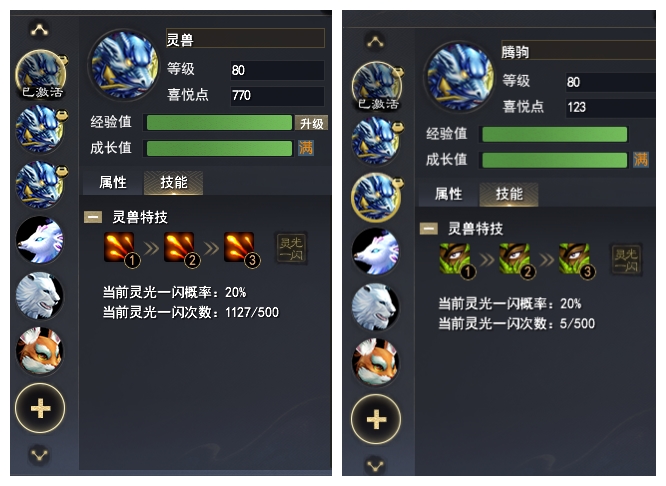Select the orange fox pet in right panel
Screen dimensions: 666x486
pyautogui.click(x=375, y=362)
